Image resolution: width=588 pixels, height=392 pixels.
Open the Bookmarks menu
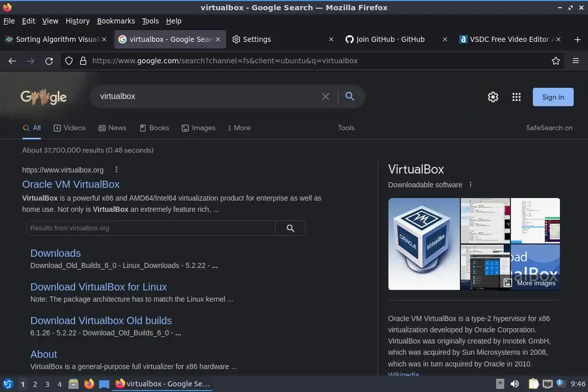tap(116, 21)
